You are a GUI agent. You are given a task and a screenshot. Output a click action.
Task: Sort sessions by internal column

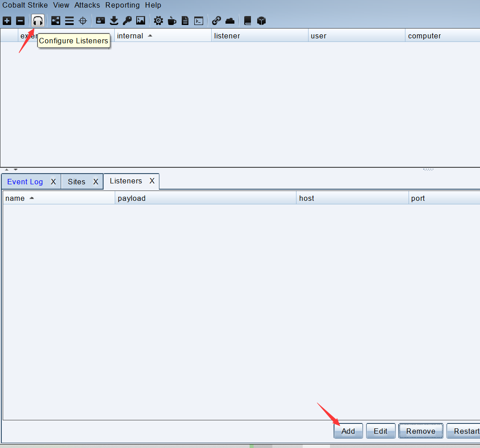(x=163, y=36)
